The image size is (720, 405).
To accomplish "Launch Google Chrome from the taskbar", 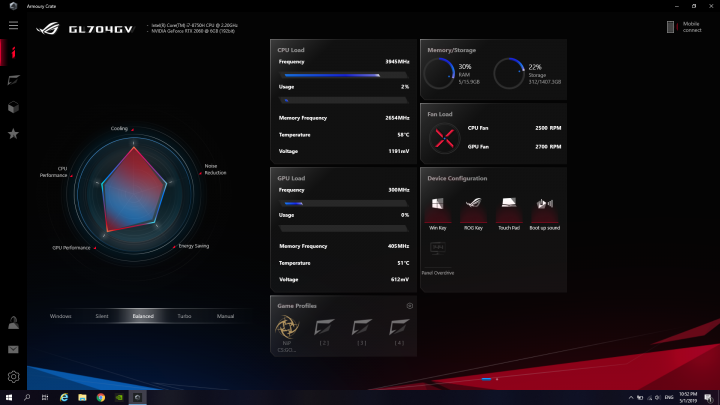I will [x=101, y=398].
